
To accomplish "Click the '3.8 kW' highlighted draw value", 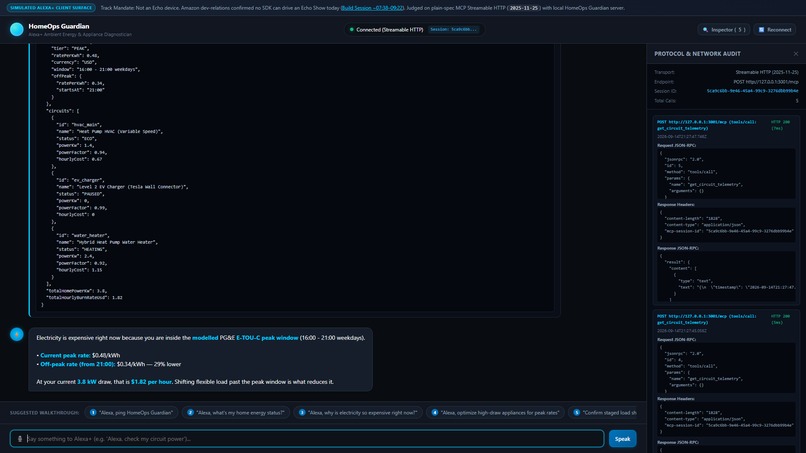I will [x=86, y=382].
